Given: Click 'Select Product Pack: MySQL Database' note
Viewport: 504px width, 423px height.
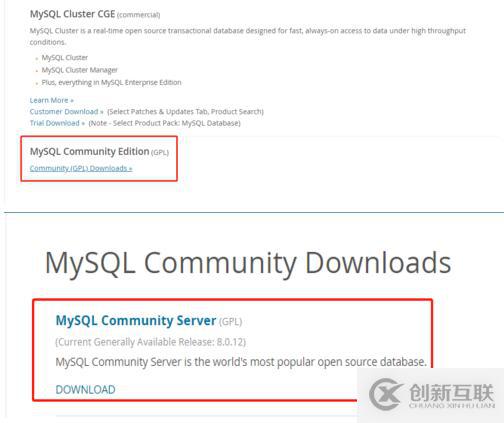Looking at the screenshot, I should (164, 123).
